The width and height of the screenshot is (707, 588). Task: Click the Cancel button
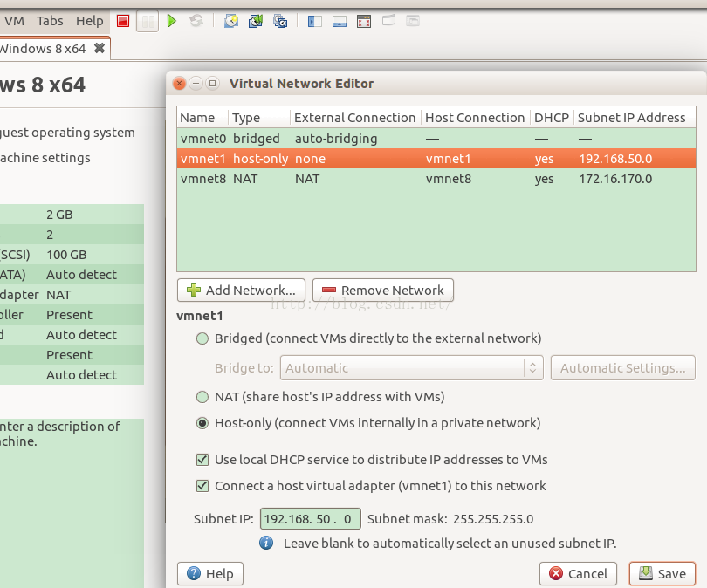click(578, 573)
